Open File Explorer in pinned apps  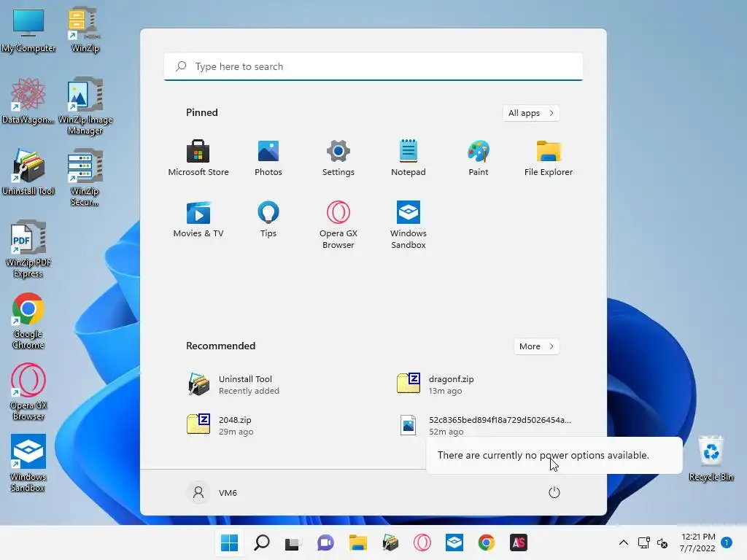(x=549, y=158)
